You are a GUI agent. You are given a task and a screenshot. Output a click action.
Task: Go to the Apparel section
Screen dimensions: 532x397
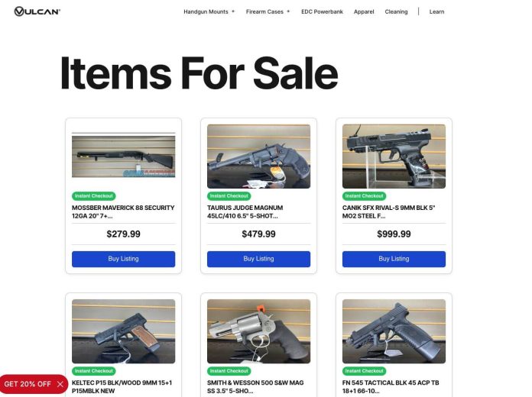point(364,11)
